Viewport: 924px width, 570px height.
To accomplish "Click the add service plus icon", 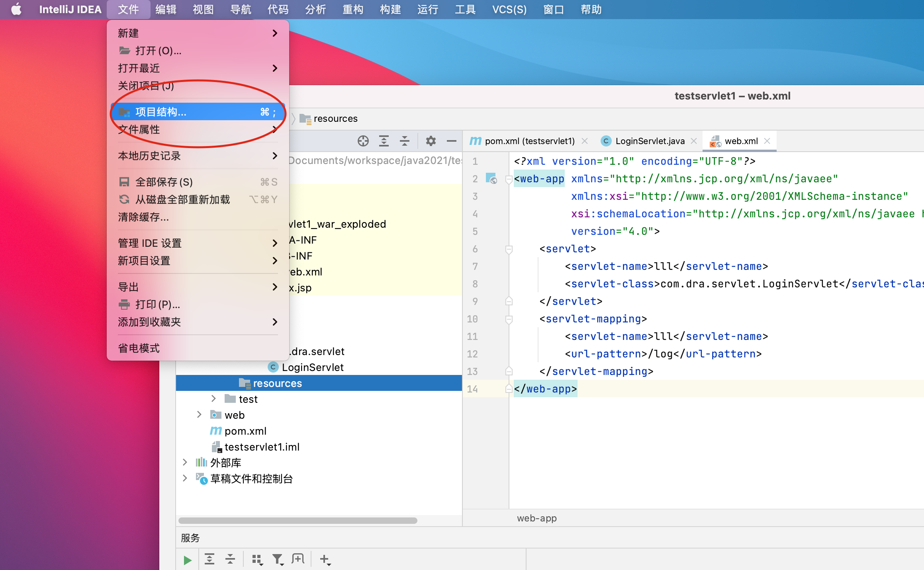I will click(325, 559).
